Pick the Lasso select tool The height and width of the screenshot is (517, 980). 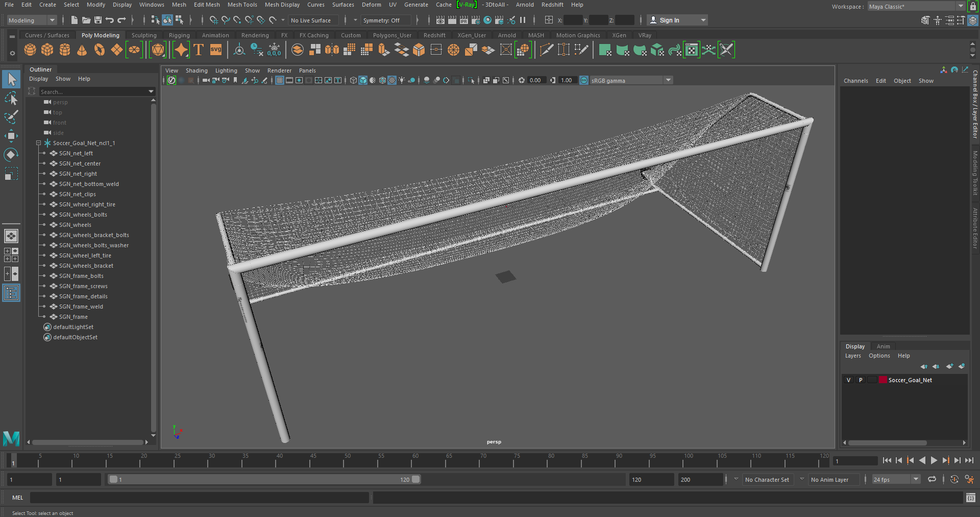point(11,98)
